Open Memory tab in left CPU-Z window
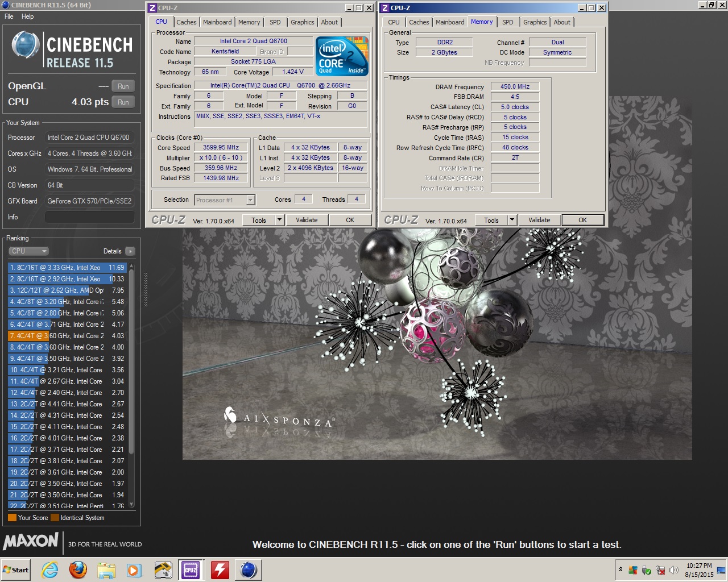Image resolution: width=728 pixels, height=582 pixels. coord(249,22)
